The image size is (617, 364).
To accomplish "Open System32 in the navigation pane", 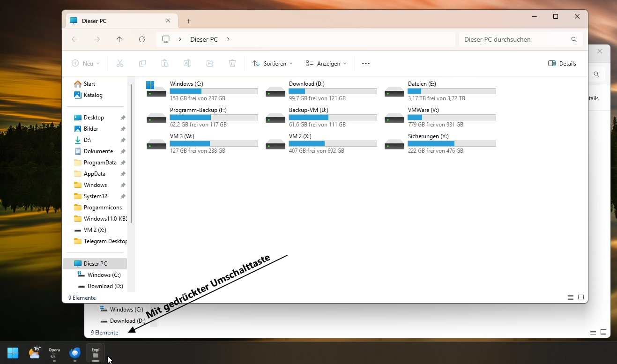I will pos(95,196).
